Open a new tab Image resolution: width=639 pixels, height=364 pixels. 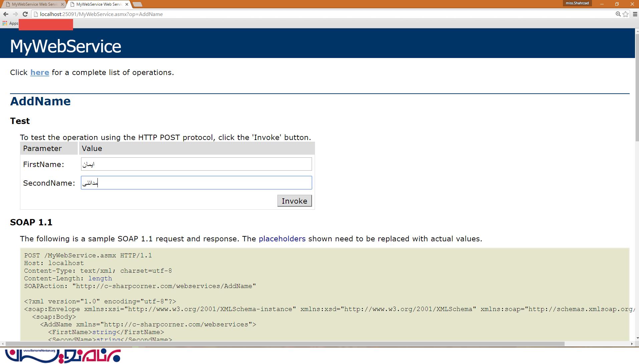coord(137,4)
